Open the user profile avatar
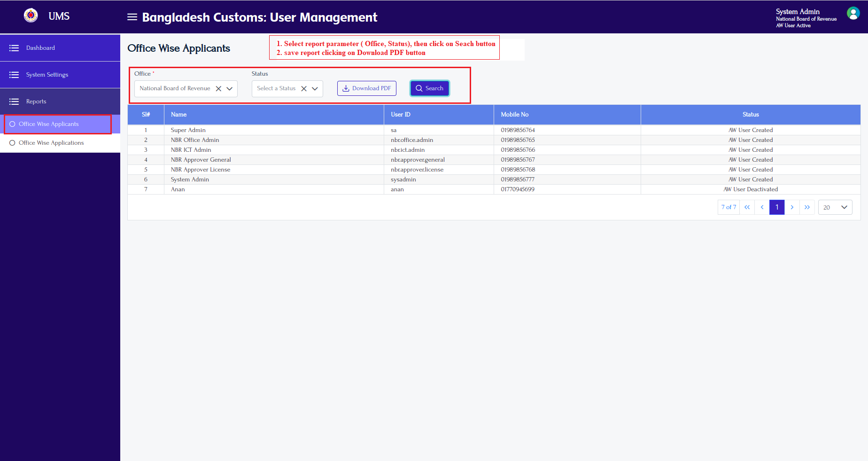The image size is (868, 461). click(853, 13)
